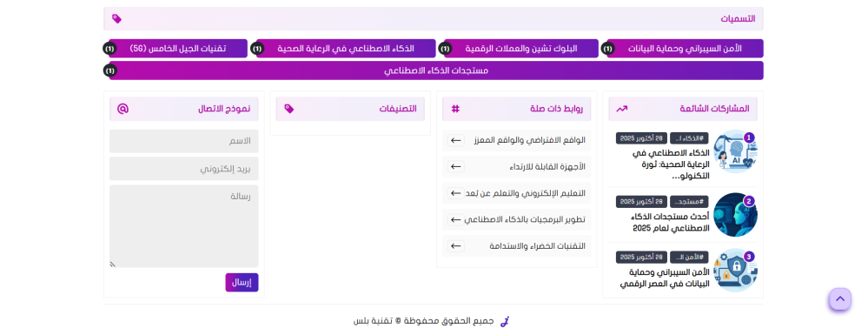Click the tag icon beside التصنيفات
This screenshot has width=868, height=335.
pyautogui.click(x=289, y=109)
